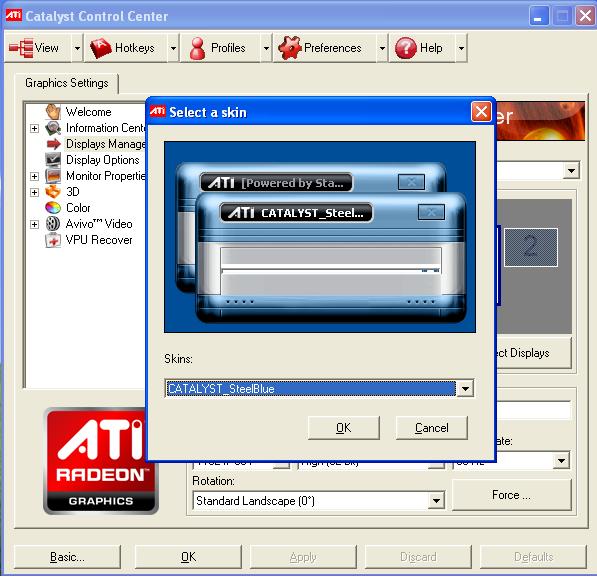The height and width of the screenshot is (577, 597).
Task: Select Welcome in the tree
Action: coord(88,112)
